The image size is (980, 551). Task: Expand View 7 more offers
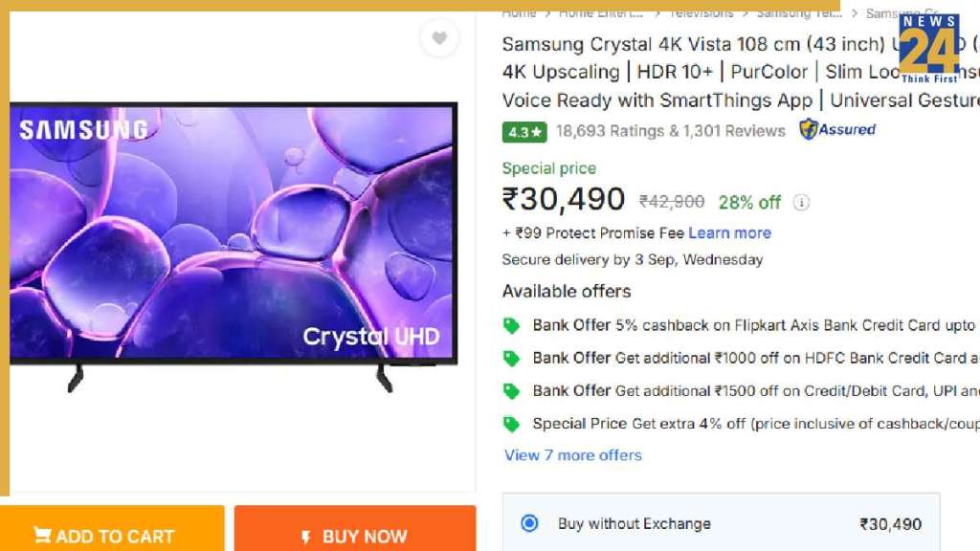[x=572, y=455]
